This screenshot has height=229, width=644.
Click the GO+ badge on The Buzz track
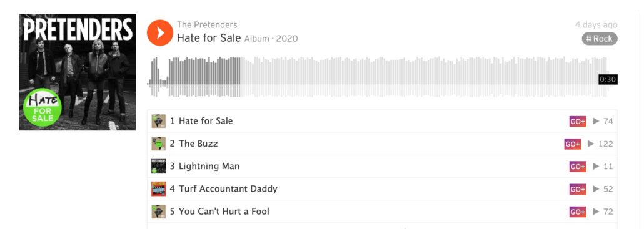tap(573, 144)
